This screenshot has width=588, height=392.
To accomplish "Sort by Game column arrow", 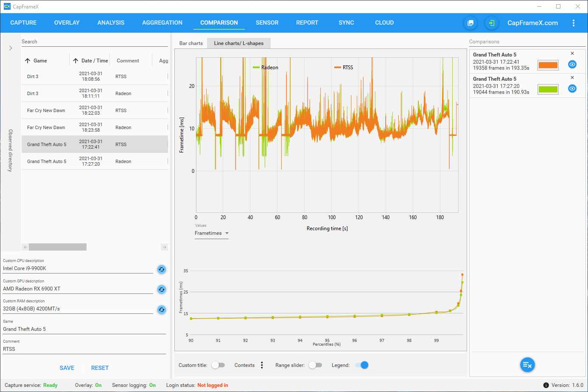I will (x=28, y=61).
